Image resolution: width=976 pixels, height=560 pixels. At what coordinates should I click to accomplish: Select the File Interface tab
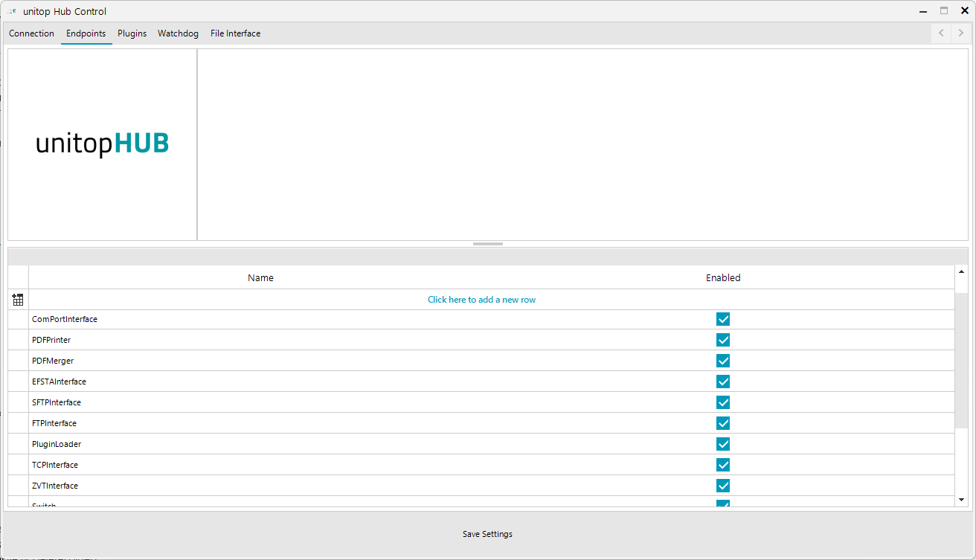pos(235,33)
